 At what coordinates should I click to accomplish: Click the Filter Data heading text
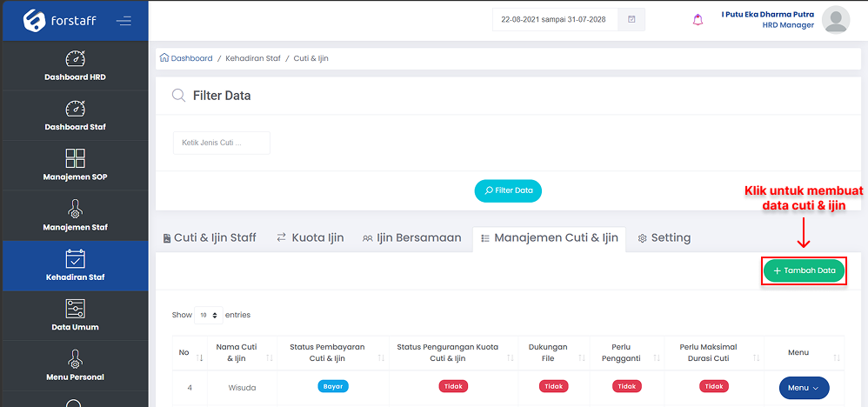pos(222,96)
